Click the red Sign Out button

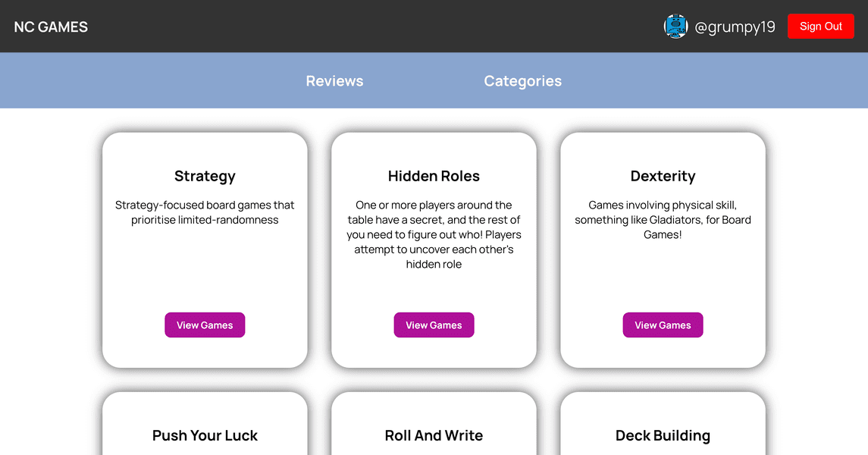tap(820, 26)
